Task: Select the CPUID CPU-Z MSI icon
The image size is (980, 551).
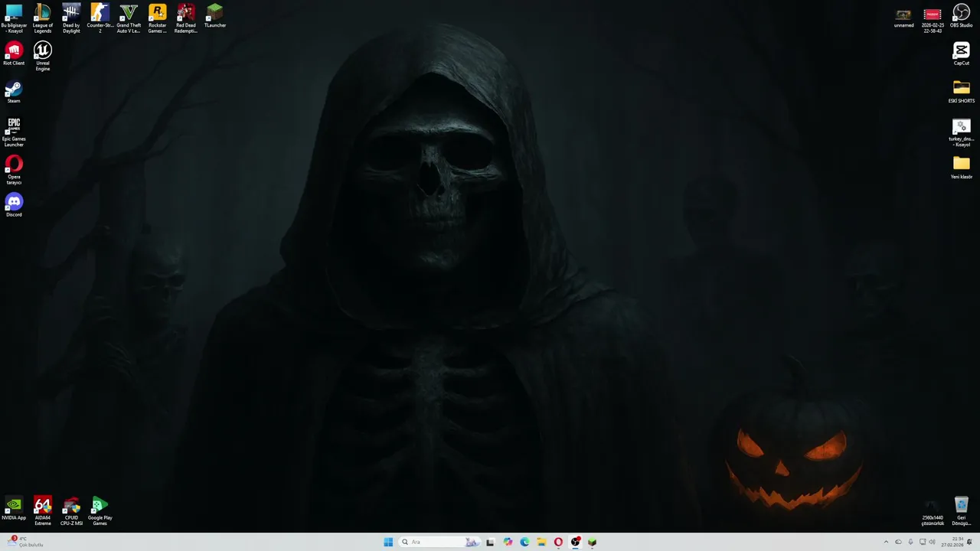Action: pyautogui.click(x=71, y=512)
